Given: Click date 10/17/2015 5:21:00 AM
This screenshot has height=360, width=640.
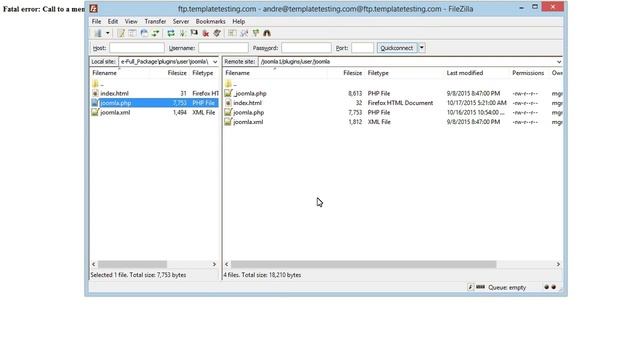Looking at the screenshot, I should (476, 103).
